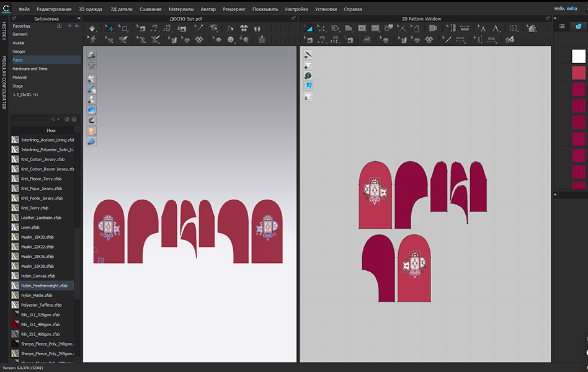Select Knit_Cotton_Jersey.zfab in the library list
This screenshot has height=372, width=588.
tap(42, 159)
